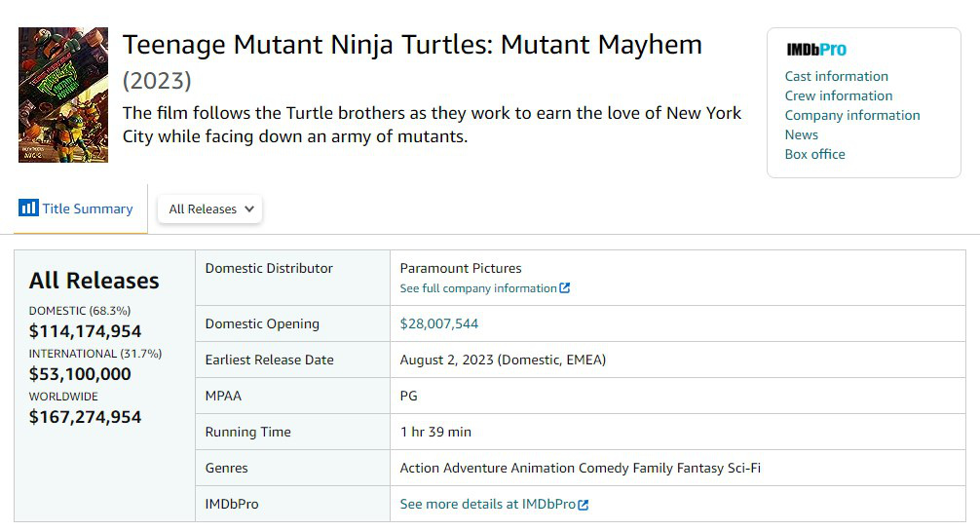The image size is (980, 531).
Task: Click the IMDbPro logo
Action: point(815,50)
